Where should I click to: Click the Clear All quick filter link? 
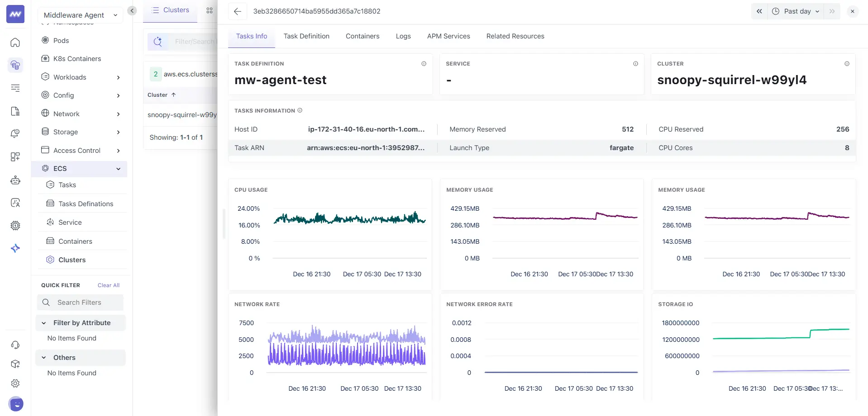(x=108, y=285)
